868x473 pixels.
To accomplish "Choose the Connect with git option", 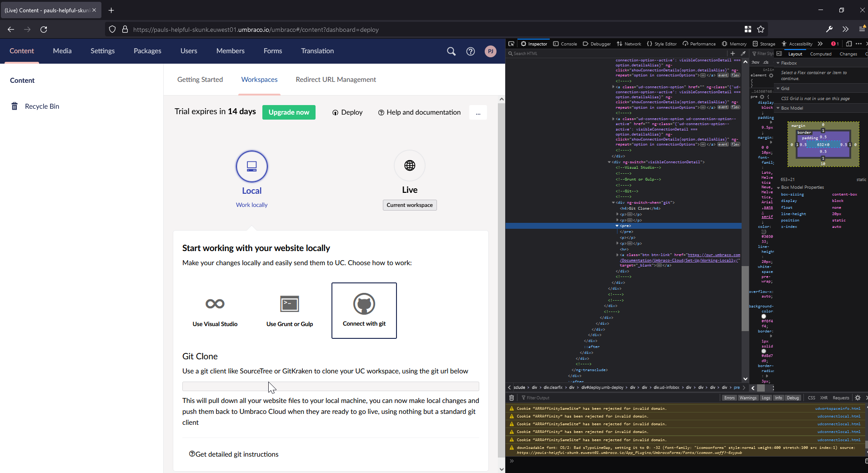I will click(364, 311).
